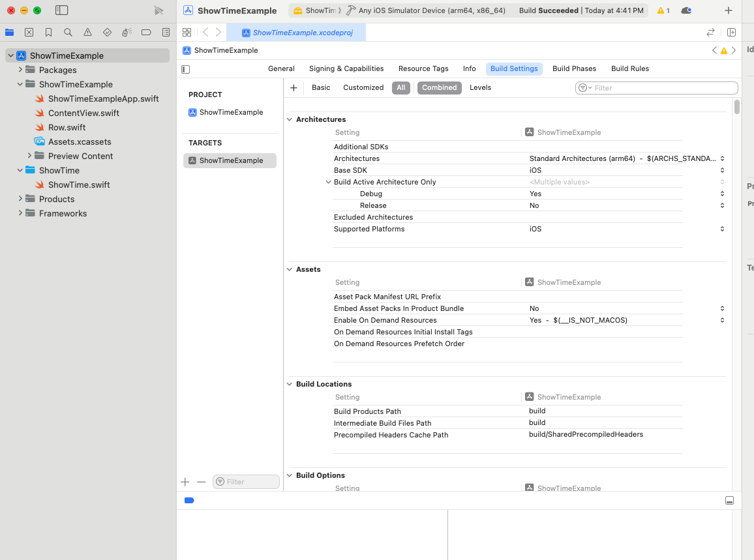Open ShowTime.swift file
Viewport: 754px width, 560px height.
click(x=79, y=184)
